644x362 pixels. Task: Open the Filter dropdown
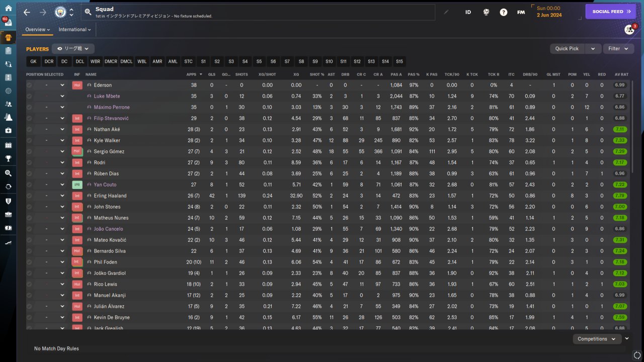click(618, 49)
